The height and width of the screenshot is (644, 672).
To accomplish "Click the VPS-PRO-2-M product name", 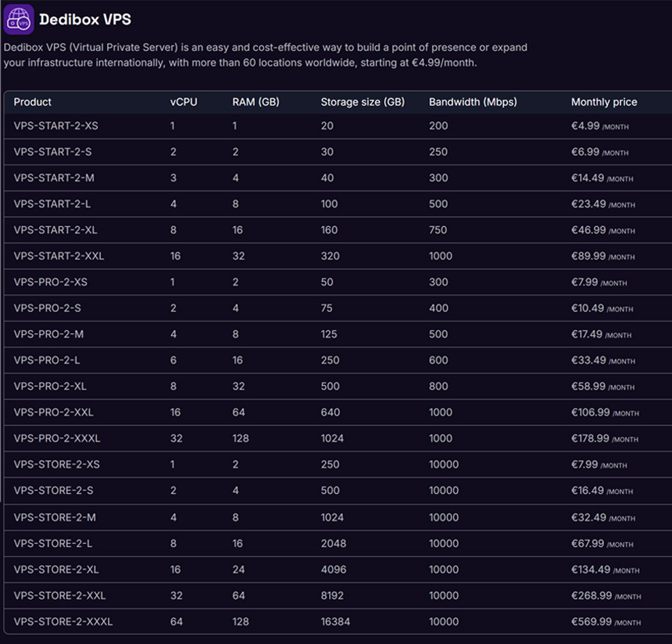I will click(48, 334).
